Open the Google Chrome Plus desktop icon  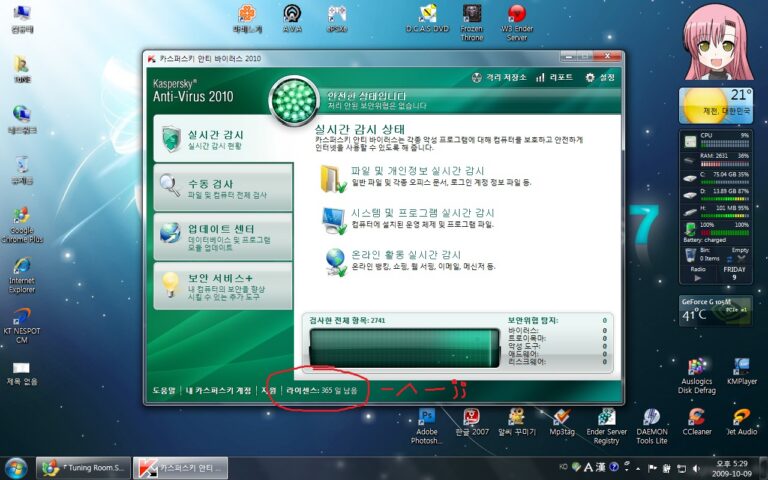tap(22, 225)
